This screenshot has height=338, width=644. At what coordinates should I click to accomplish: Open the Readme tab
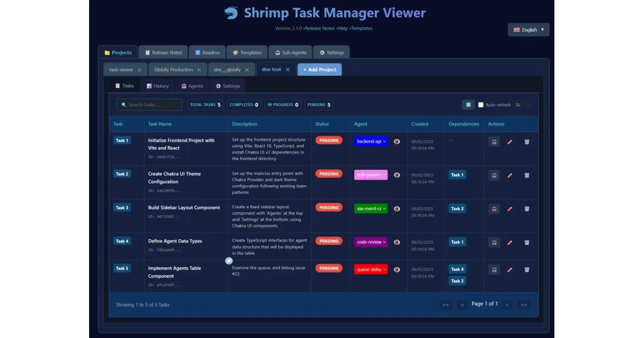click(x=207, y=53)
